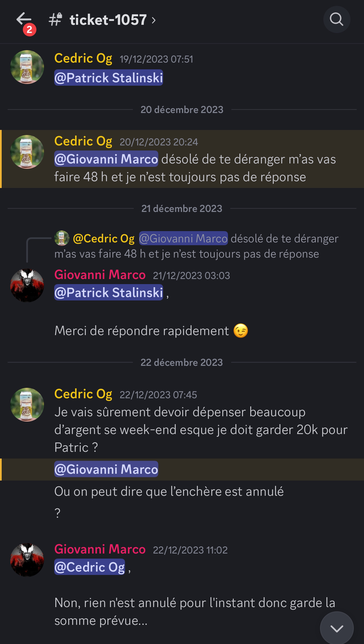Tap the highlighted @Giovanni Marco mention from 22/12

pyautogui.click(x=106, y=469)
